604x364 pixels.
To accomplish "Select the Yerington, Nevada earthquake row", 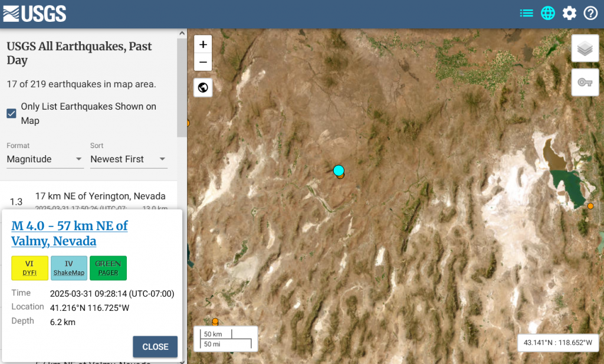I will pyautogui.click(x=88, y=198).
